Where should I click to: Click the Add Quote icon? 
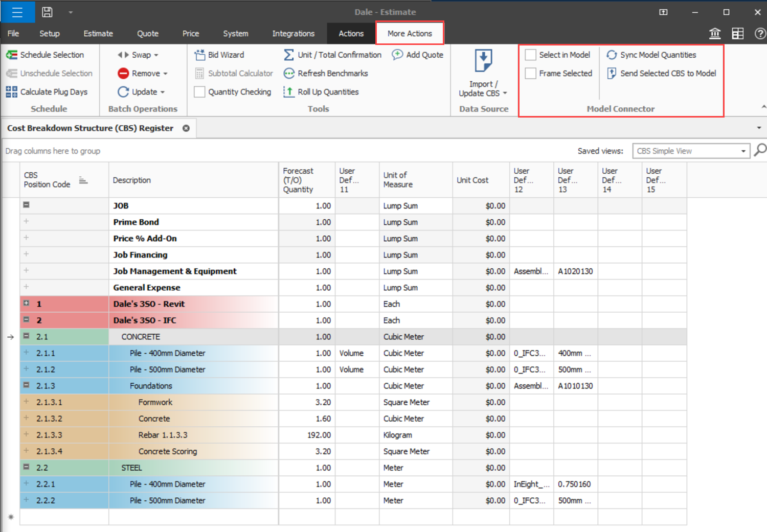point(397,55)
